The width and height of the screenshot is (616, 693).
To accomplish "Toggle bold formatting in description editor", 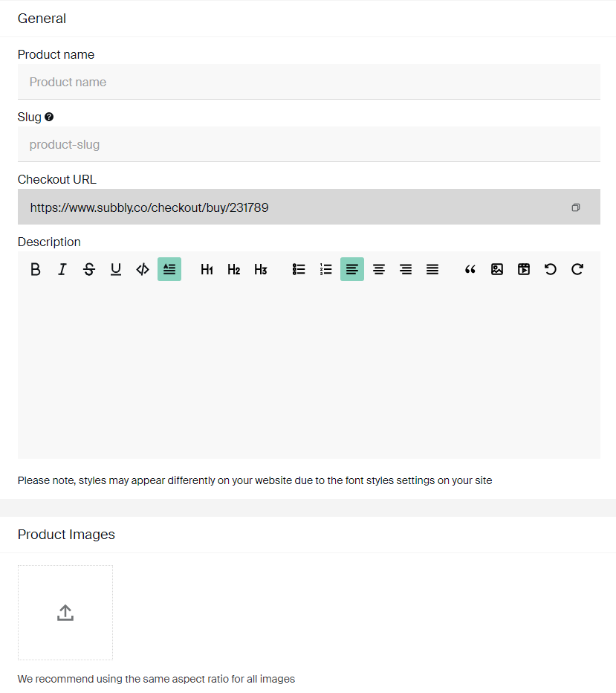I will 36,269.
